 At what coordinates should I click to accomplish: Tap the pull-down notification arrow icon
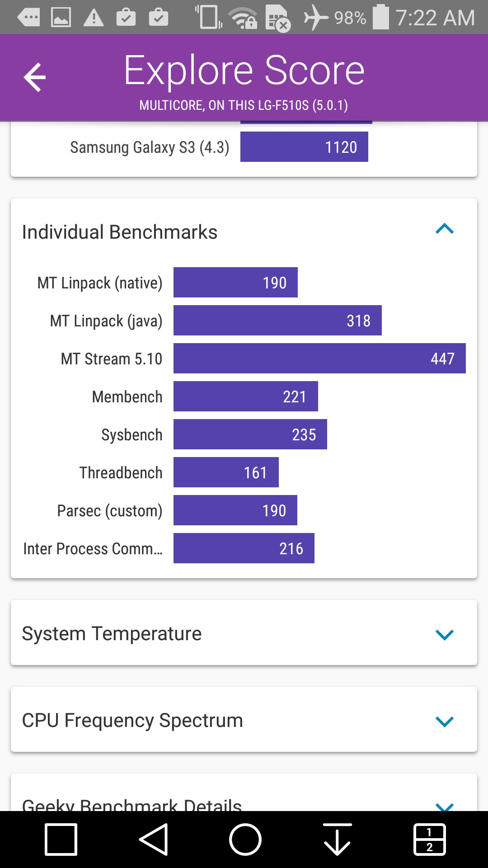coord(337,840)
